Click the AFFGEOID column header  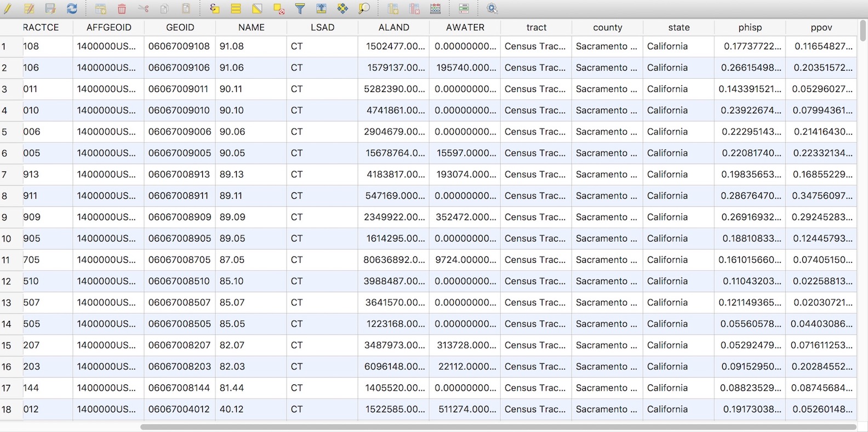(108, 27)
